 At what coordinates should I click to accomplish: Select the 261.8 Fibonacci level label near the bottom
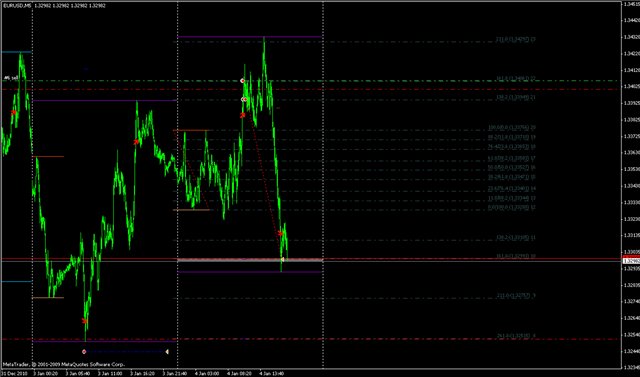click(x=516, y=336)
